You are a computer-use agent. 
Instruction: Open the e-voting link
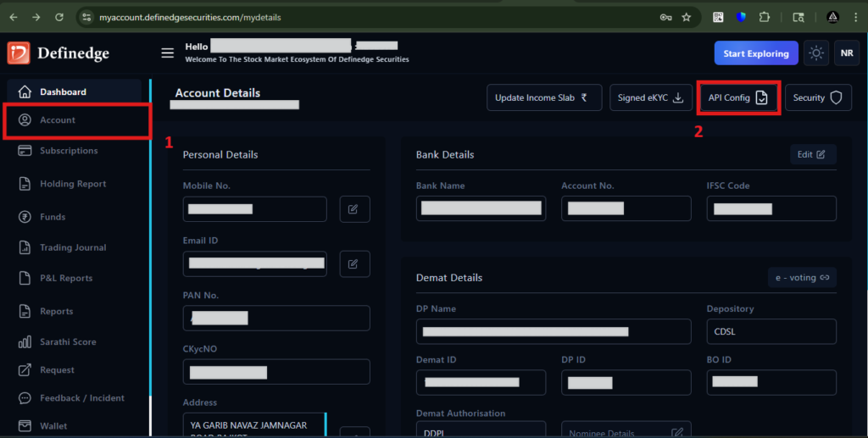tap(802, 278)
